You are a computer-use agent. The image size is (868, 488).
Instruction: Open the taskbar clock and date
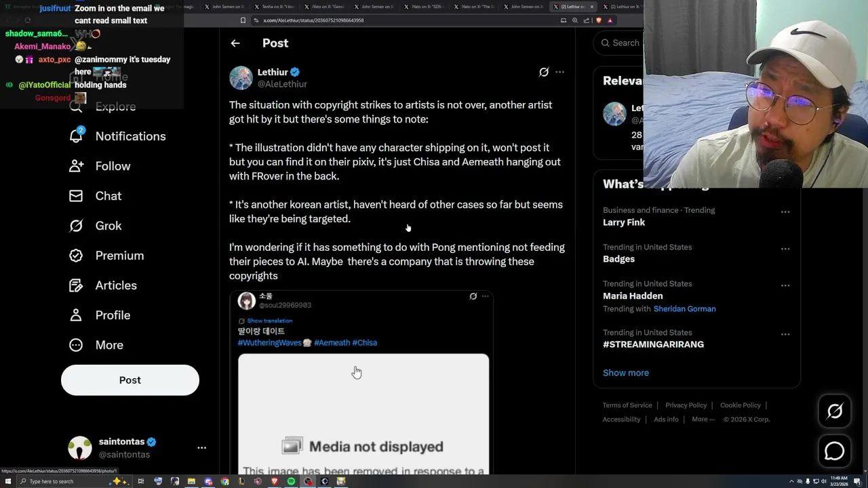[837, 481]
